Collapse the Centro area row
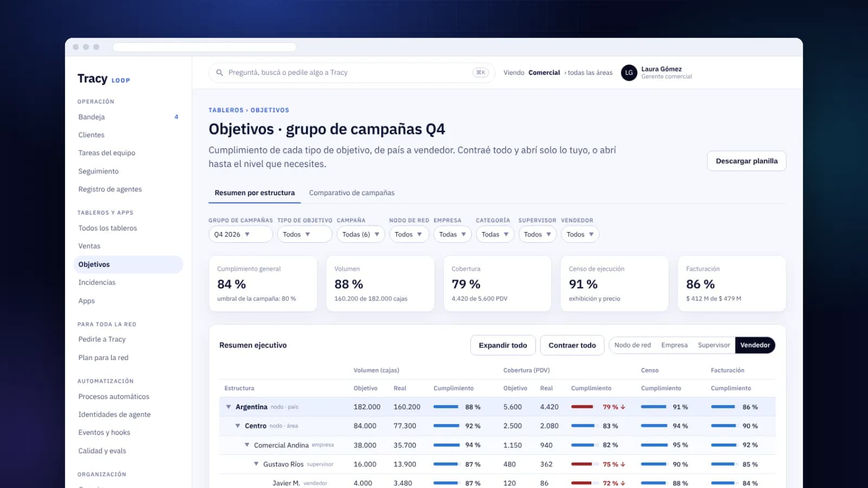Screen dimensions: 868x488 238,426
